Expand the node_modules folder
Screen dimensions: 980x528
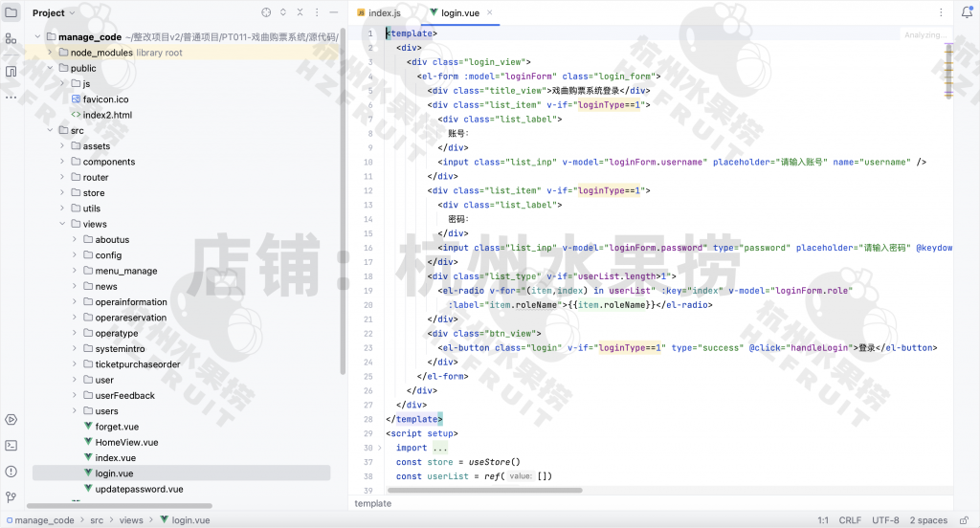tap(51, 53)
